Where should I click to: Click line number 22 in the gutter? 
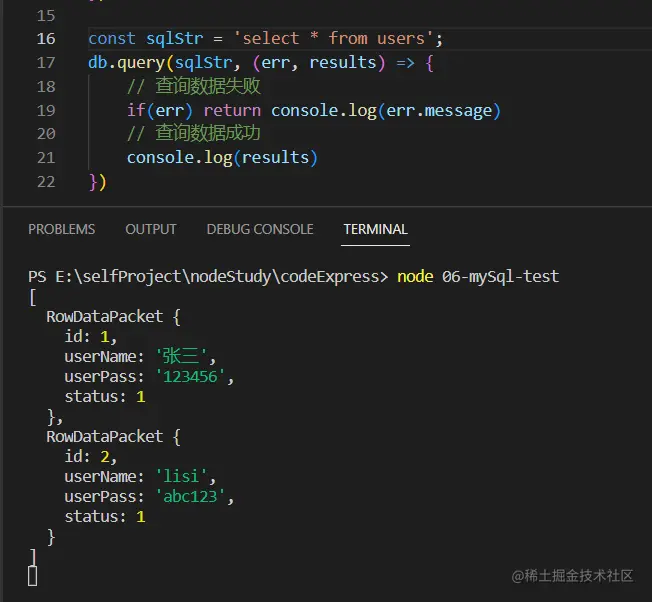pos(46,182)
